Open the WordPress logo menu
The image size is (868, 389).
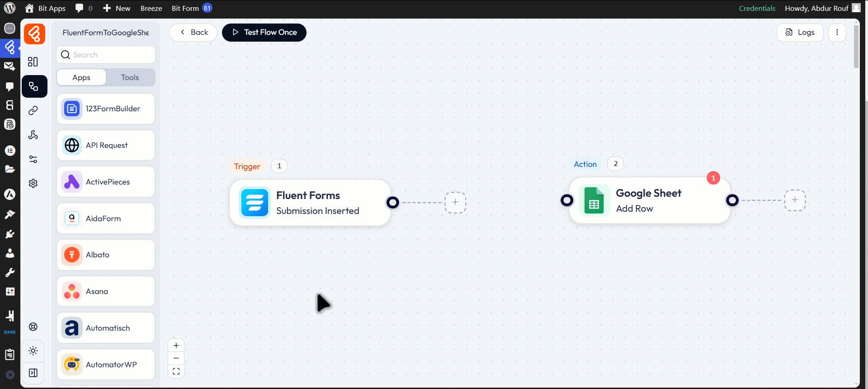pos(9,8)
